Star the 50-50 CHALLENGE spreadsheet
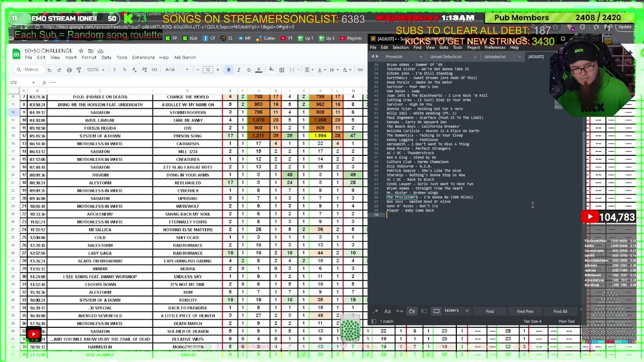The image size is (644, 362). pos(81,51)
